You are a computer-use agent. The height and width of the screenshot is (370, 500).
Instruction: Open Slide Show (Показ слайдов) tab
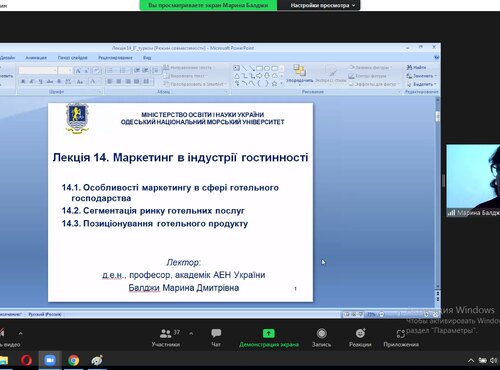(x=72, y=58)
